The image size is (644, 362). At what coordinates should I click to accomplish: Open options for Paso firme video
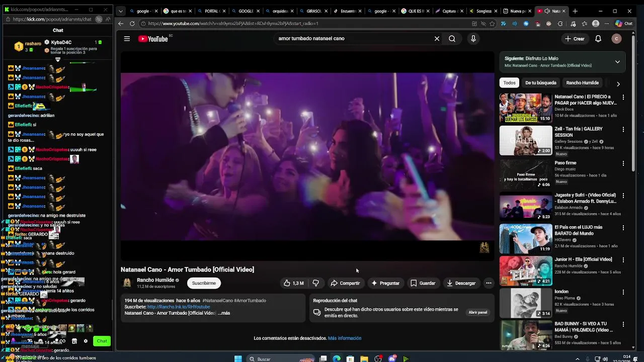tap(623, 163)
